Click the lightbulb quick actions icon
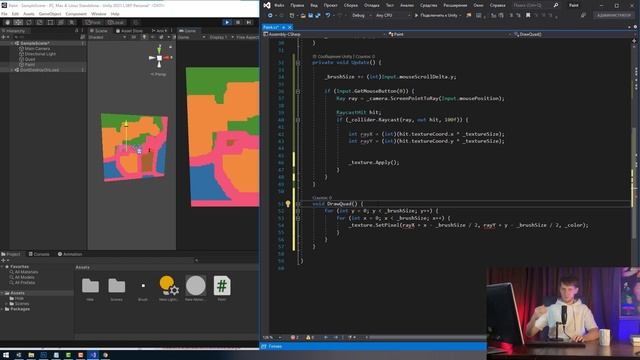 [x=288, y=204]
